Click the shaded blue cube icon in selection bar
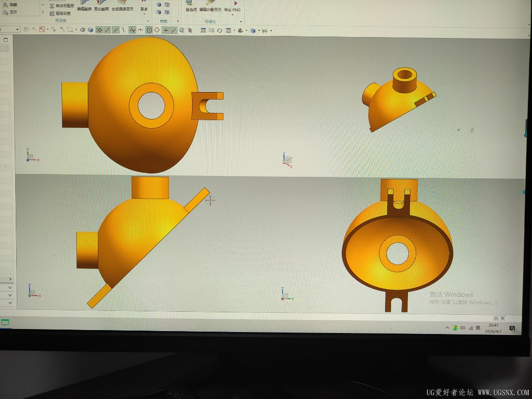Viewport: 532px width, 399px height. 90,30
